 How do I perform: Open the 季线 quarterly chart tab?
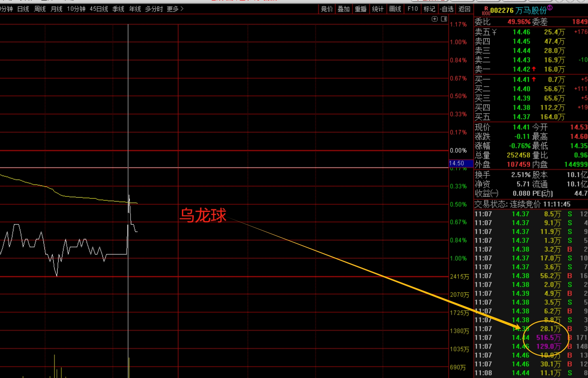118,9
